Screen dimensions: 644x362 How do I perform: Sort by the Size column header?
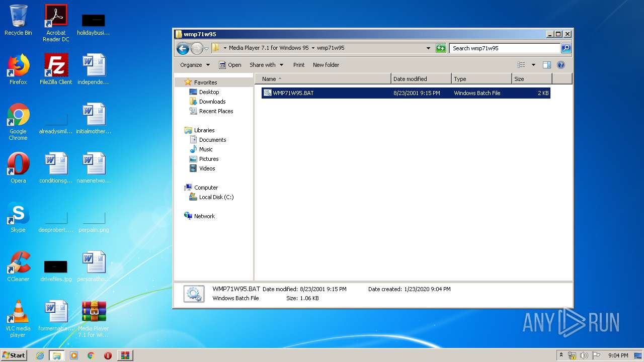point(532,79)
